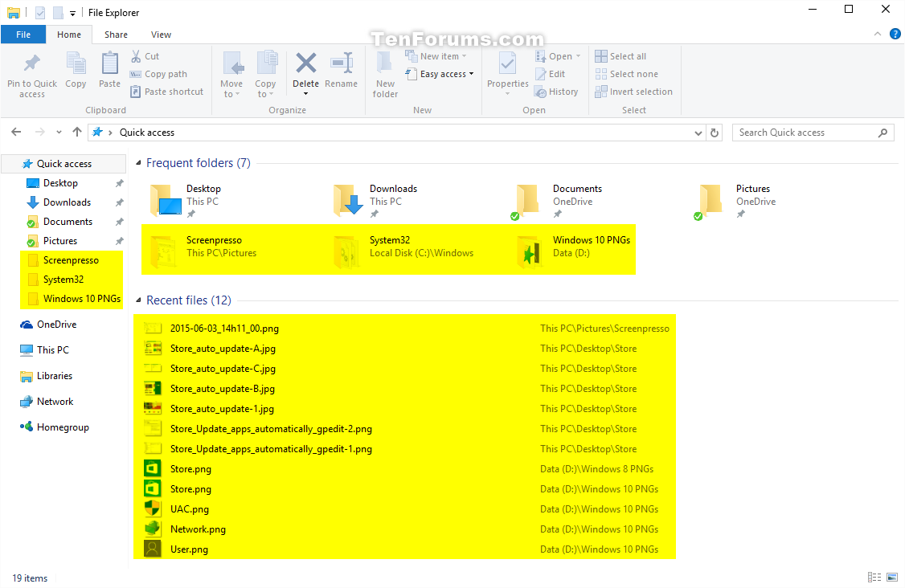Click the Cut scissors icon
The height and width of the screenshot is (588, 905).
click(x=136, y=56)
